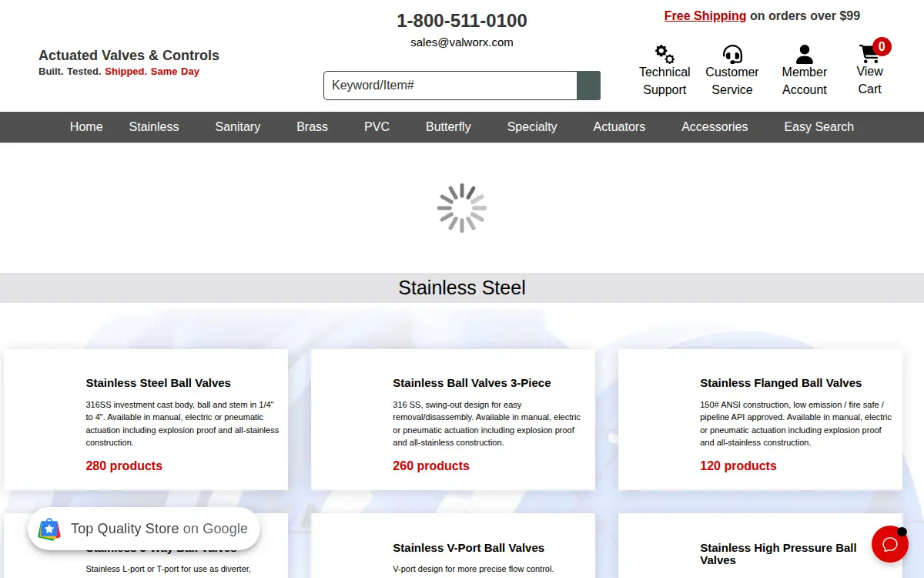Click the Technical Support gears icon
Image resolution: width=924 pixels, height=578 pixels.
pyautogui.click(x=665, y=54)
